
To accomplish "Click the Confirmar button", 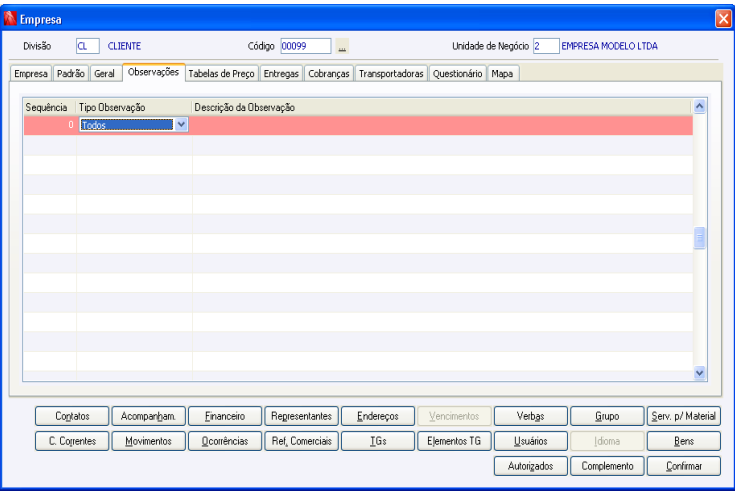I will tap(683, 466).
